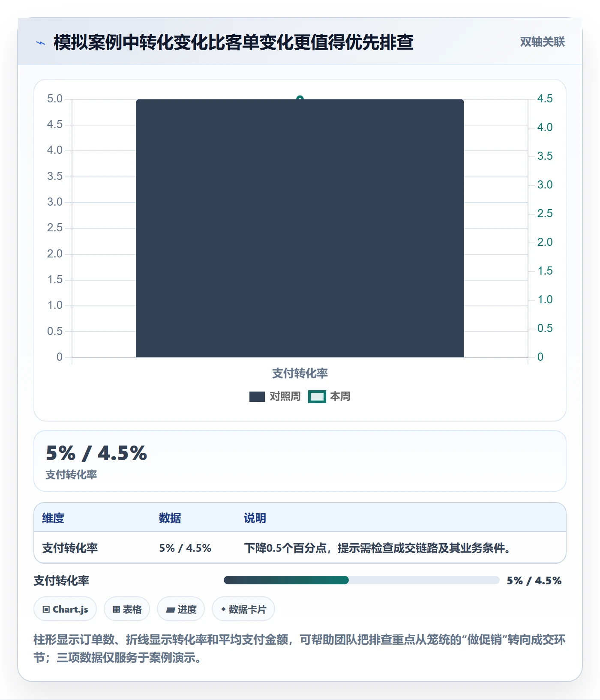Screen dimensions: 600x700
Task: Click the 本周 legend label
Action: [340, 396]
